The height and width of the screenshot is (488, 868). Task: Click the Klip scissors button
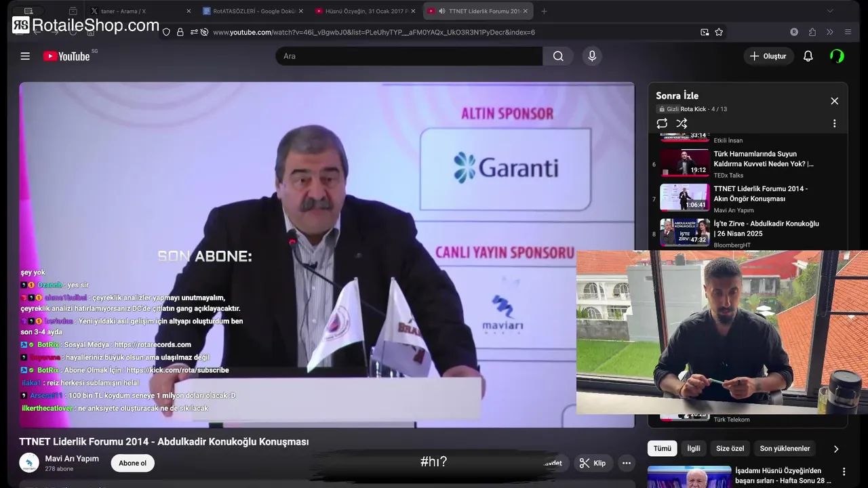[592, 464]
